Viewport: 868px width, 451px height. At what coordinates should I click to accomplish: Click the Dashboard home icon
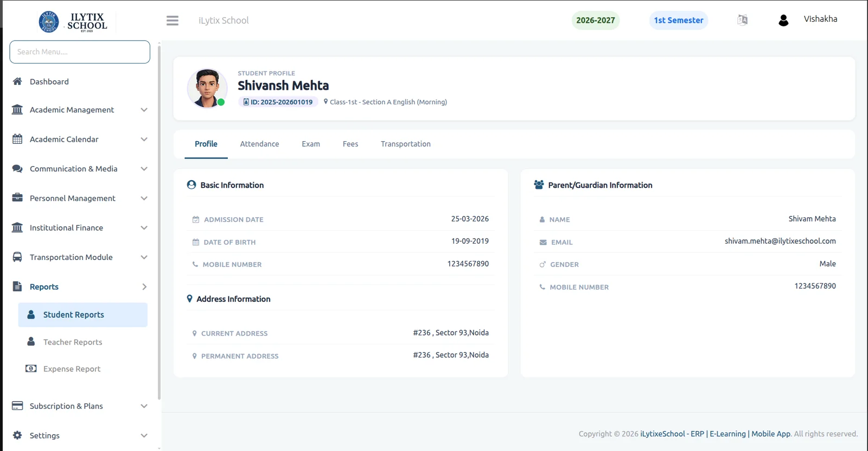[17, 81]
